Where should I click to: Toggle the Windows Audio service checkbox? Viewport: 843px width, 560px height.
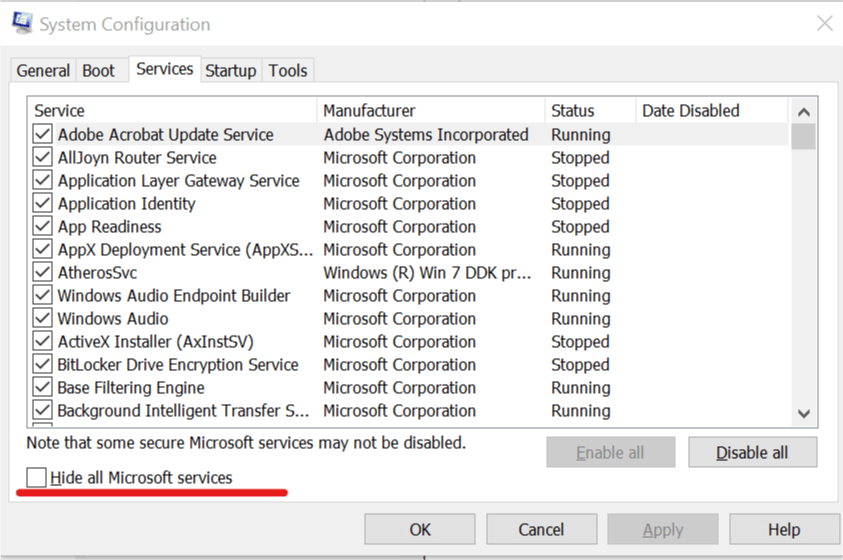click(42, 318)
